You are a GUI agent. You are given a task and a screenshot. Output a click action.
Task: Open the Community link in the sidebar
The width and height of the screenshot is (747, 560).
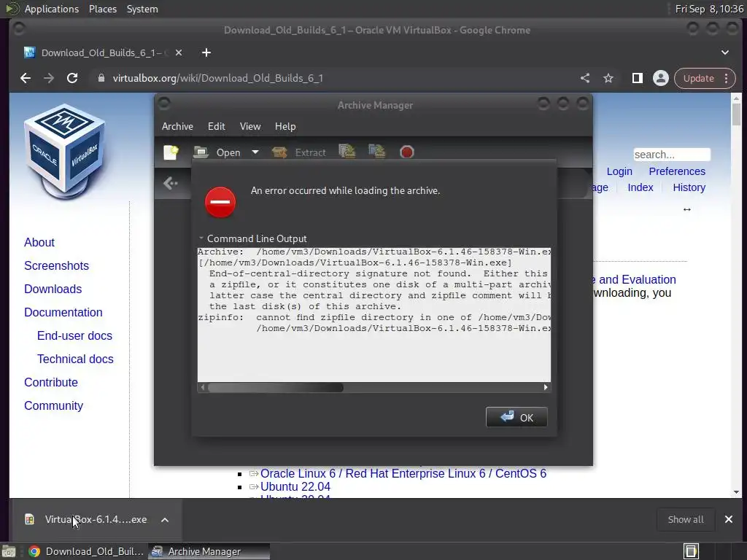53,405
